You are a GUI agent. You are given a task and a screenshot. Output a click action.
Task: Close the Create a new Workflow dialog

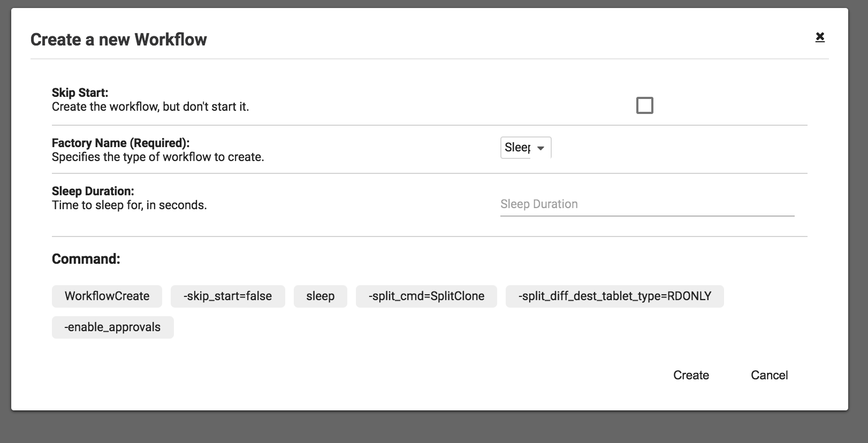(819, 37)
